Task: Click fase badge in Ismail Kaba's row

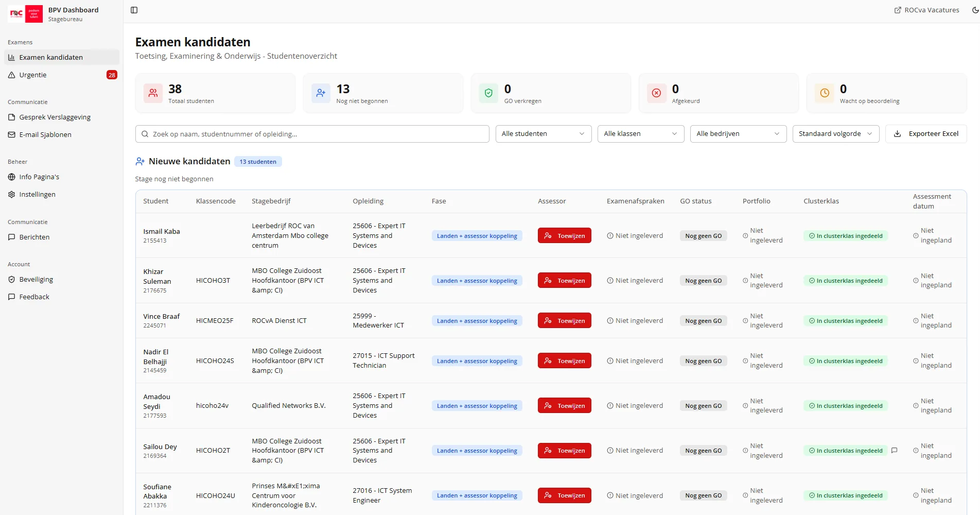Action: pos(477,236)
